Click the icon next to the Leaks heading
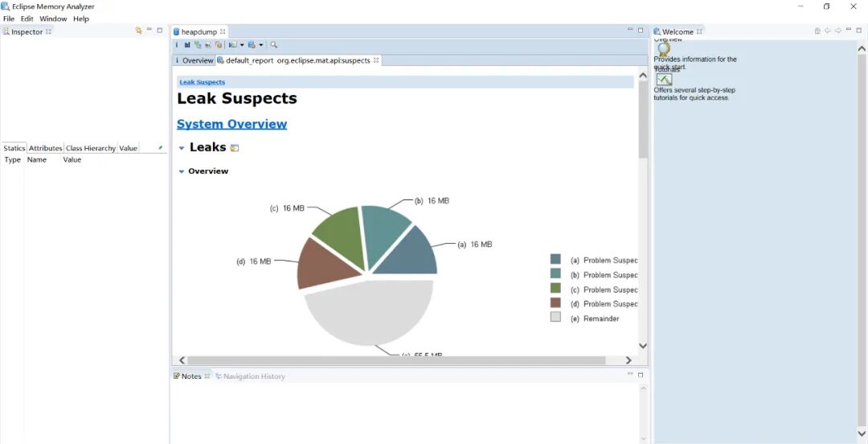 234,148
